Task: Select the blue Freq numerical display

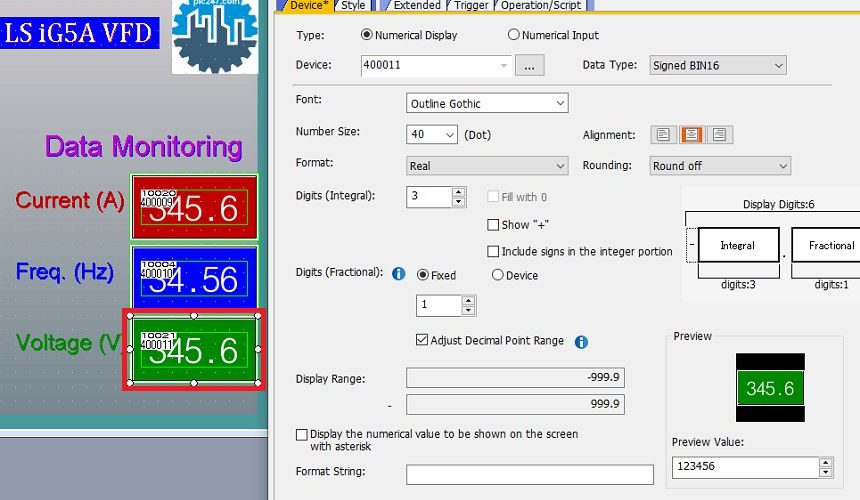Action: pos(194,278)
